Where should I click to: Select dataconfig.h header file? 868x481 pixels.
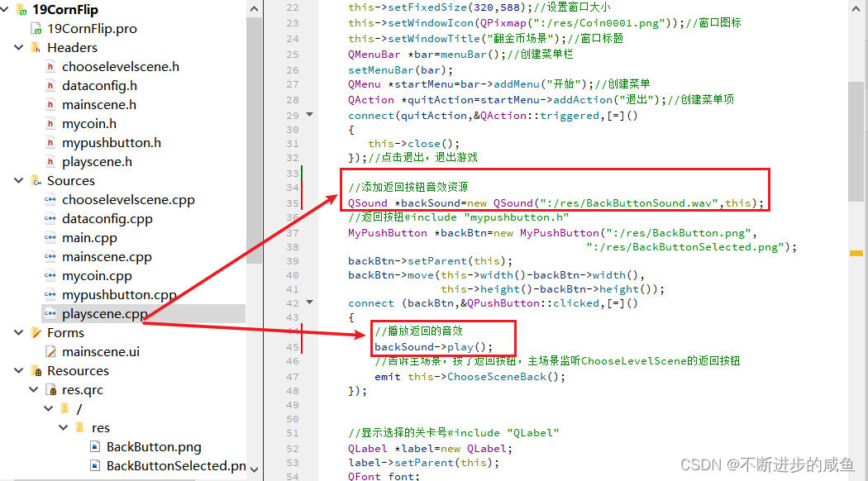coord(100,86)
